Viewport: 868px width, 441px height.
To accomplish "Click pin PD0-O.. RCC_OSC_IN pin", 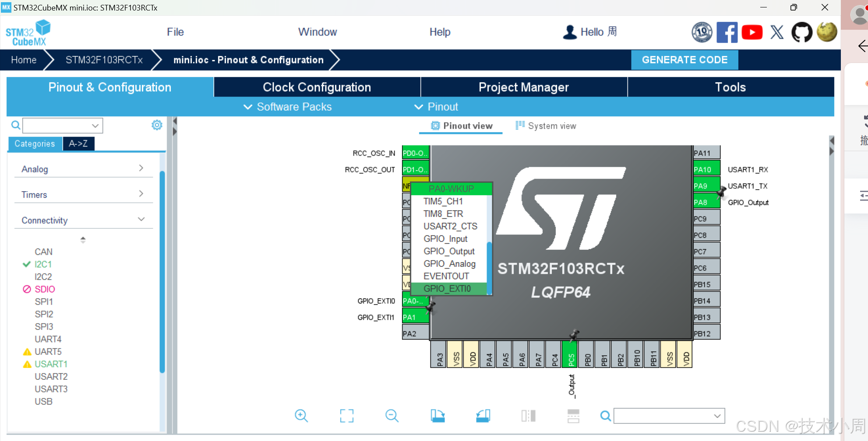I will click(415, 153).
